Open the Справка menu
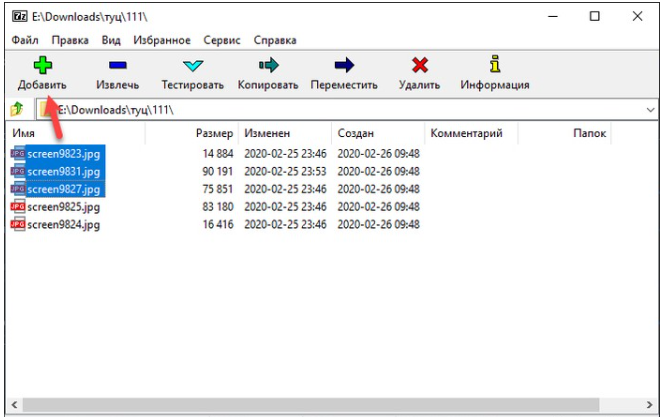 click(x=275, y=40)
